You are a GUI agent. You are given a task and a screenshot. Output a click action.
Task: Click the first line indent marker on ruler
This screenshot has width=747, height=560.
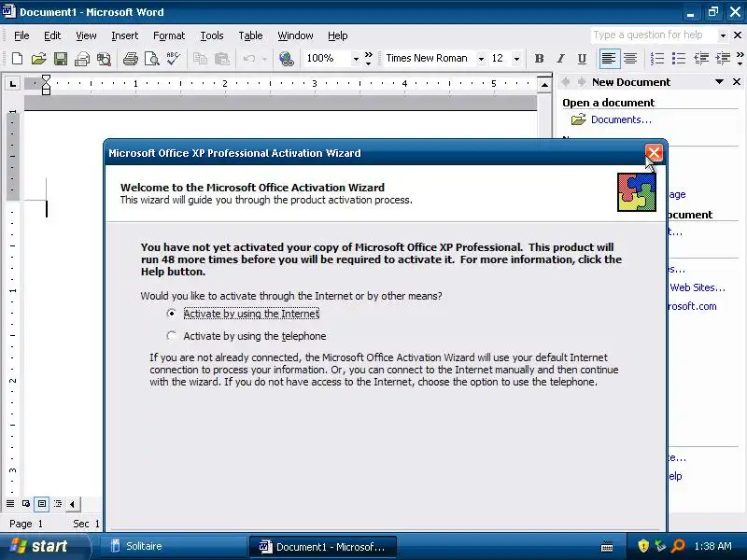46,79
